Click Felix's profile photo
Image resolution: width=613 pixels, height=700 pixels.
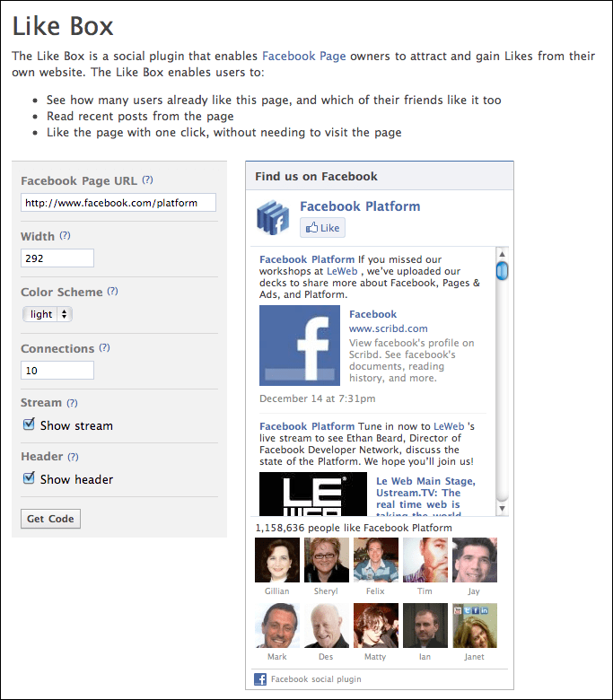click(376, 560)
